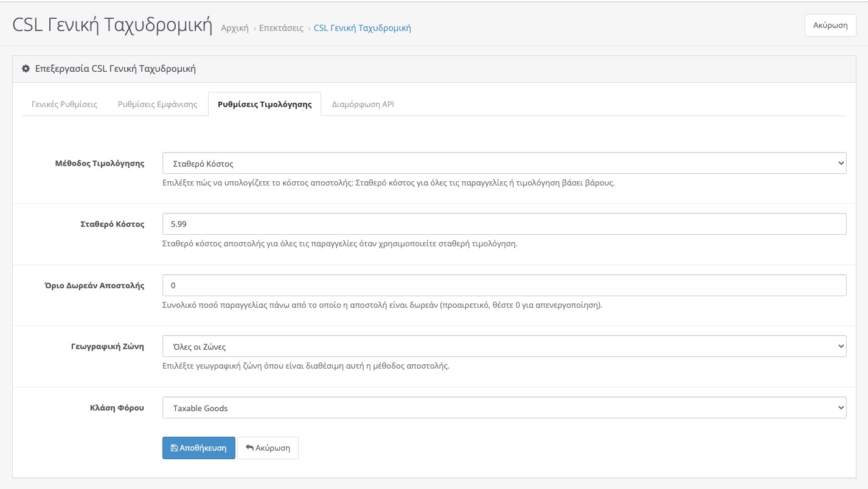The height and width of the screenshot is (489, 868).
Task: Switch to the Ρυθμίσεις Εμφάνισης tab
Action: 158,104
